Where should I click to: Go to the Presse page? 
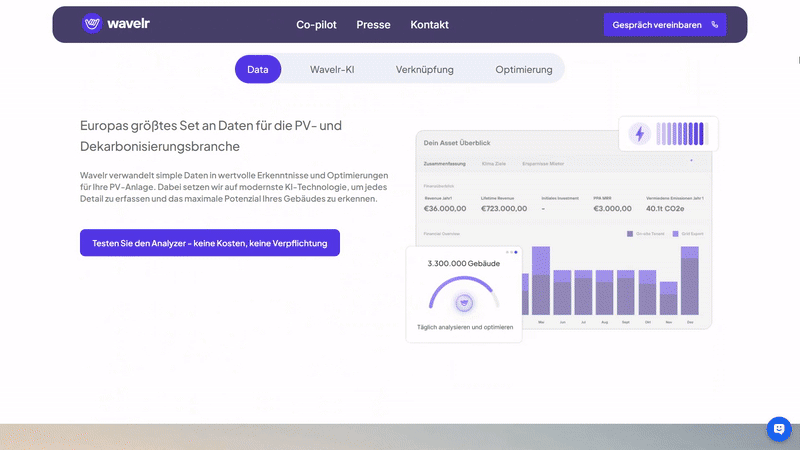point(373,24)
